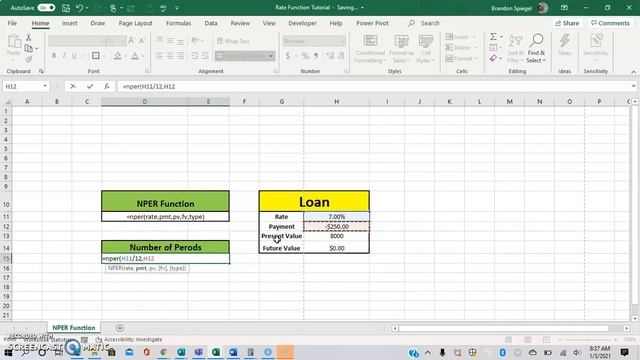Screen dimensions: 640x360
Task: Click the Accessibility Investigate status item
Action: (129, 339)
